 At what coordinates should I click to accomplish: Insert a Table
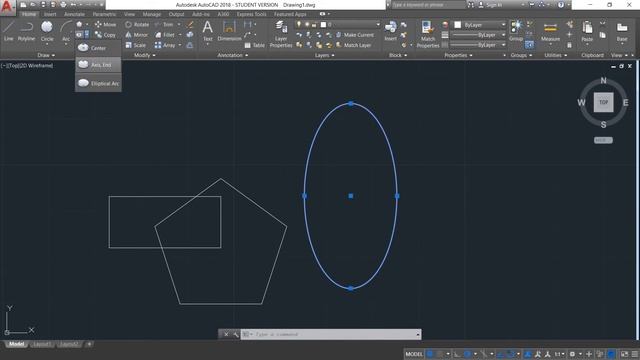[254, 45]
